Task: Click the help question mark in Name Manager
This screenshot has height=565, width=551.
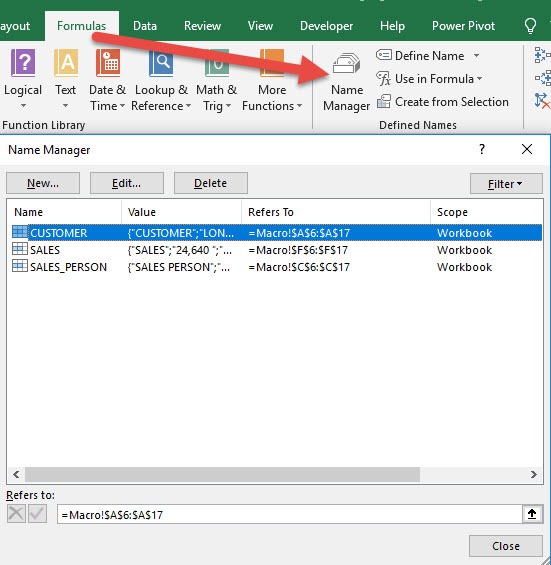Action: coord(482,149)
